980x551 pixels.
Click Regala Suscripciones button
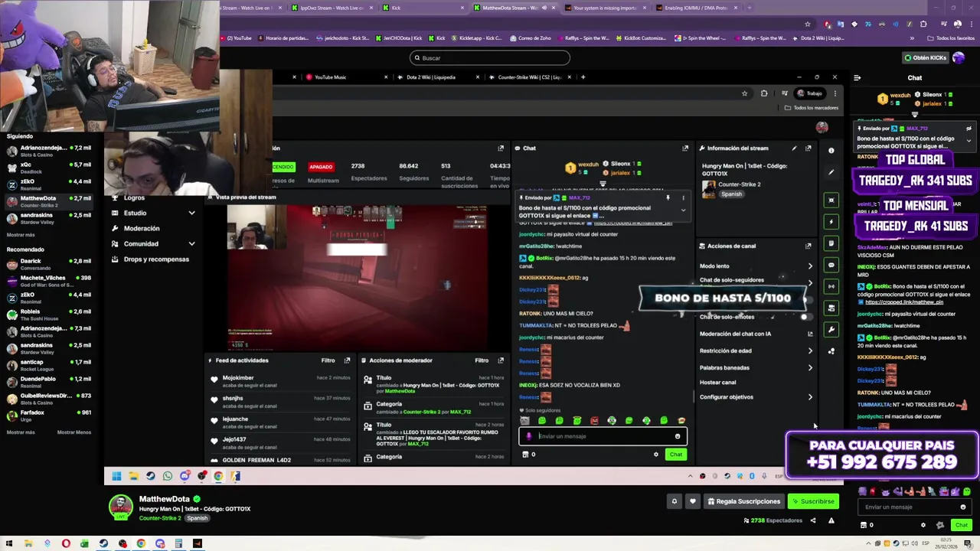[744, 501]
